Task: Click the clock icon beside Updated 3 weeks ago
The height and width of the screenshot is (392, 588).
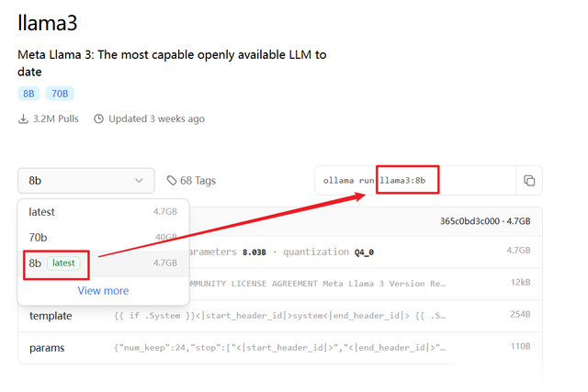Action: click(x=98, y=118)
